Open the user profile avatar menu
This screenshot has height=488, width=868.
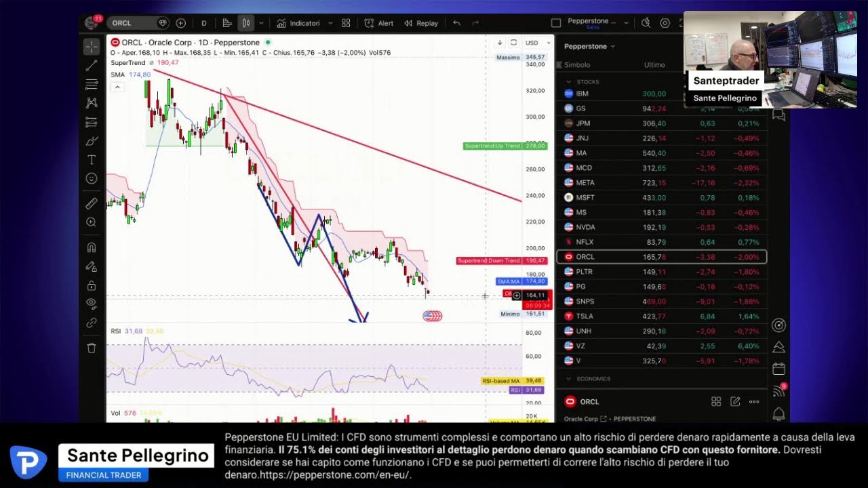[92, 22]
